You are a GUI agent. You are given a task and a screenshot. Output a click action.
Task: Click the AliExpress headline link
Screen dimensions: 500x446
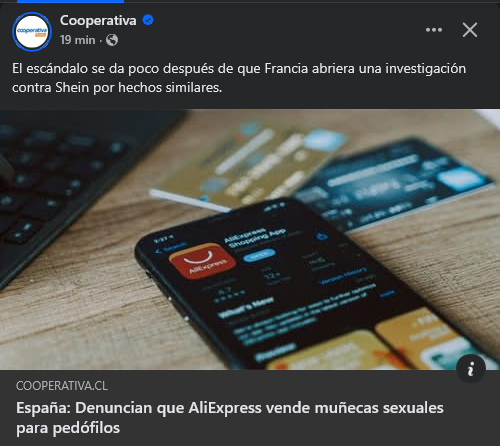click(x=230, y=418)
